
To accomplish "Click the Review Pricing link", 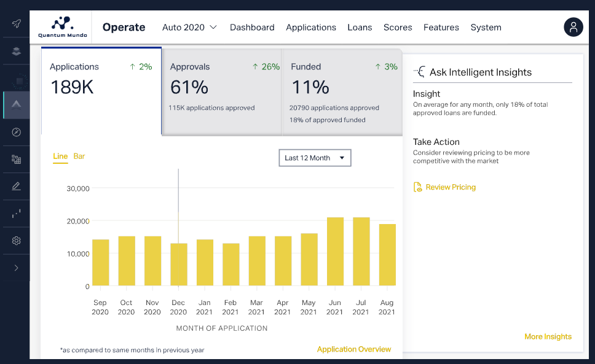I will click(x=450, y=187).
